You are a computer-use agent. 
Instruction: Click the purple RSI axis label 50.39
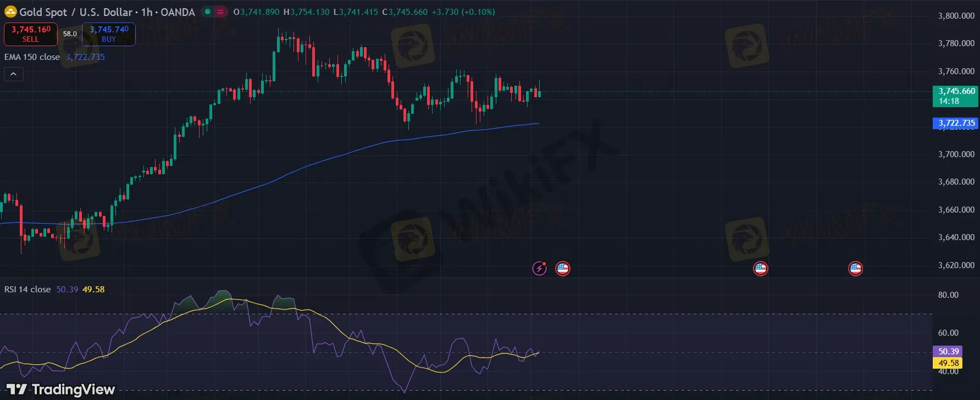click(948, 352)
